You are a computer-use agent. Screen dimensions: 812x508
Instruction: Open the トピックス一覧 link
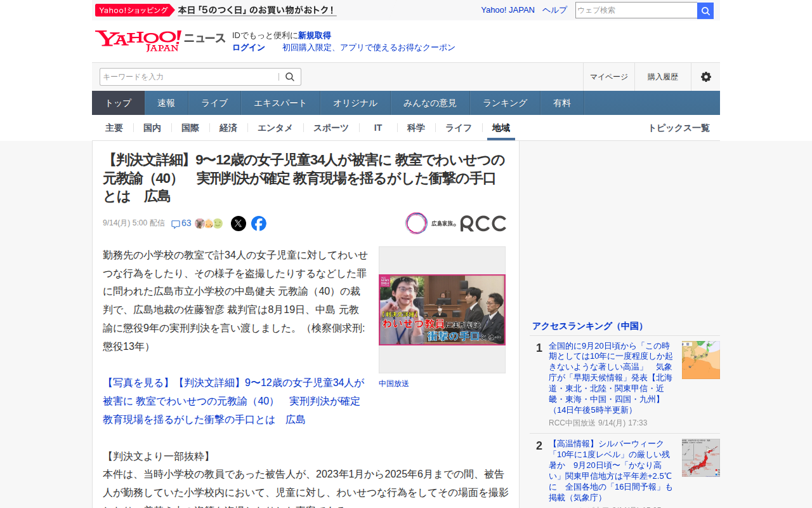point(679,128)
